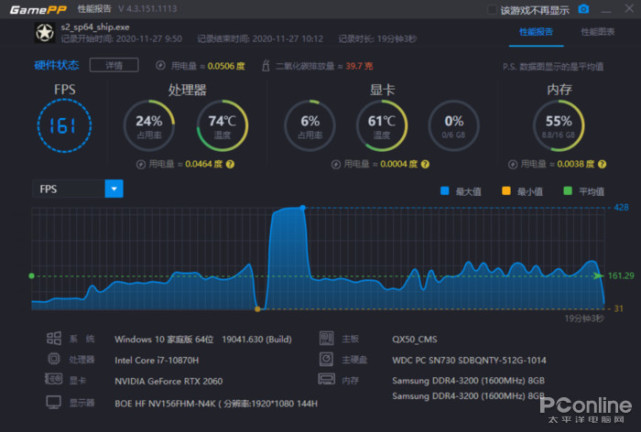Click the help icon beside processor 0.0464 度
The height and width of the screenshot is (432, 641).
coord(230,164)
